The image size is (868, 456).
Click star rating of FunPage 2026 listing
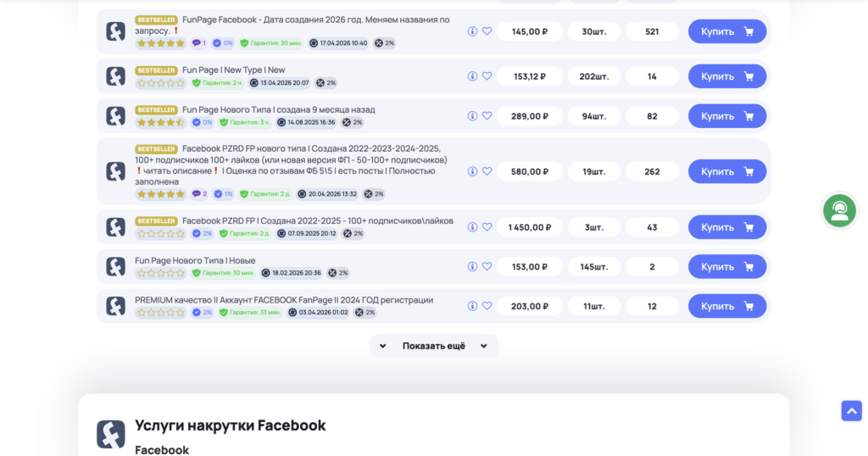[160, 43]
